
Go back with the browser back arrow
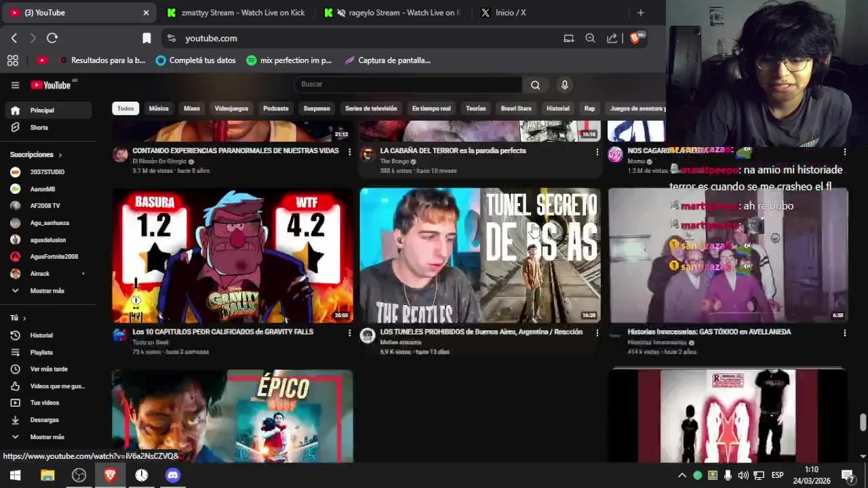tap(14, 38)
